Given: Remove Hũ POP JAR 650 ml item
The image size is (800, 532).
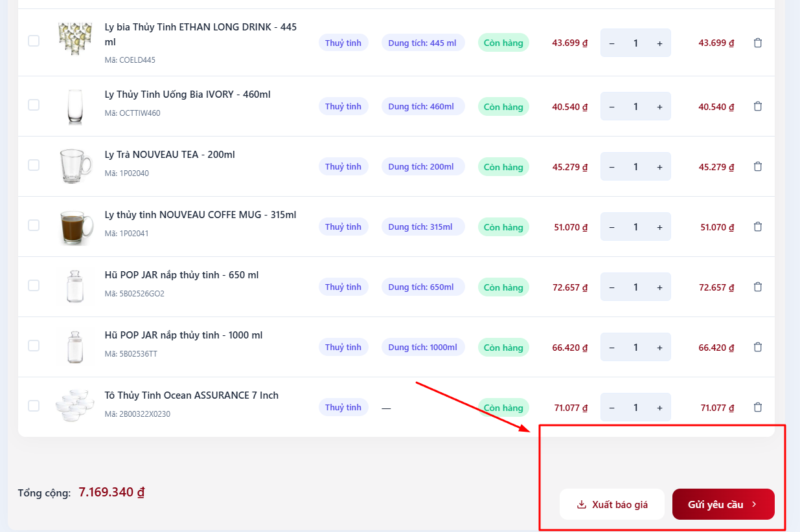Looking at the screenshot, I should click(x=757, y=287).
